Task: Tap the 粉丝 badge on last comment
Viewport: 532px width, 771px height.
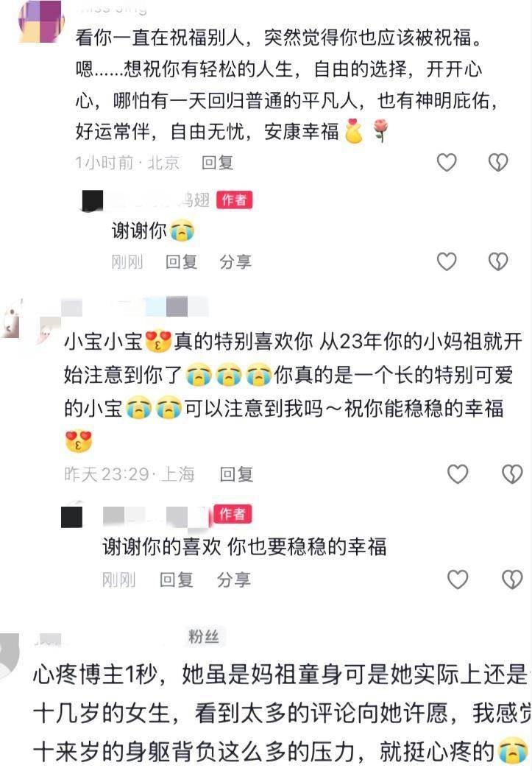Action: point(203,637)
